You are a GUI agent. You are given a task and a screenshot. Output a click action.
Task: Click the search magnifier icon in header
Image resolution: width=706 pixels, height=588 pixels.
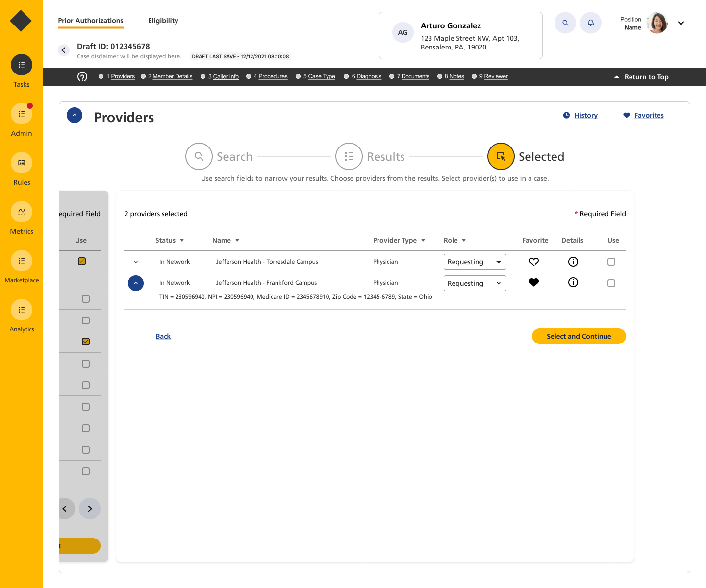point(565,23)
